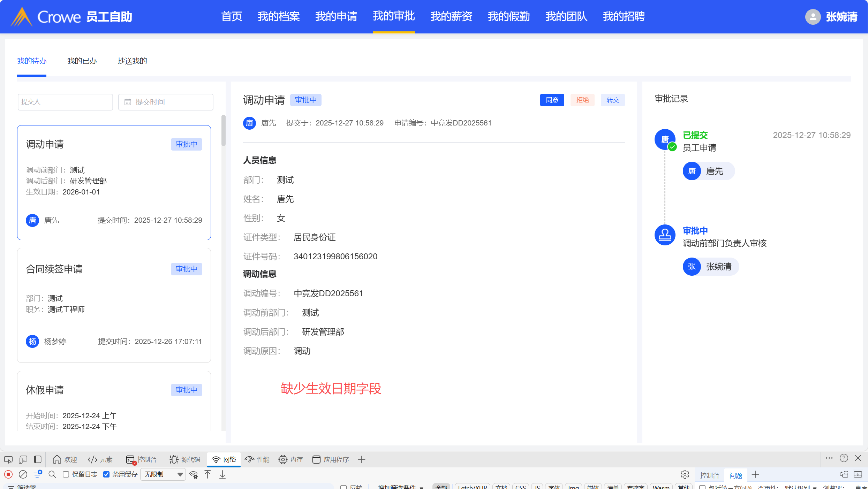
Task: Open the network search magnifier icon
Action: 52,474
